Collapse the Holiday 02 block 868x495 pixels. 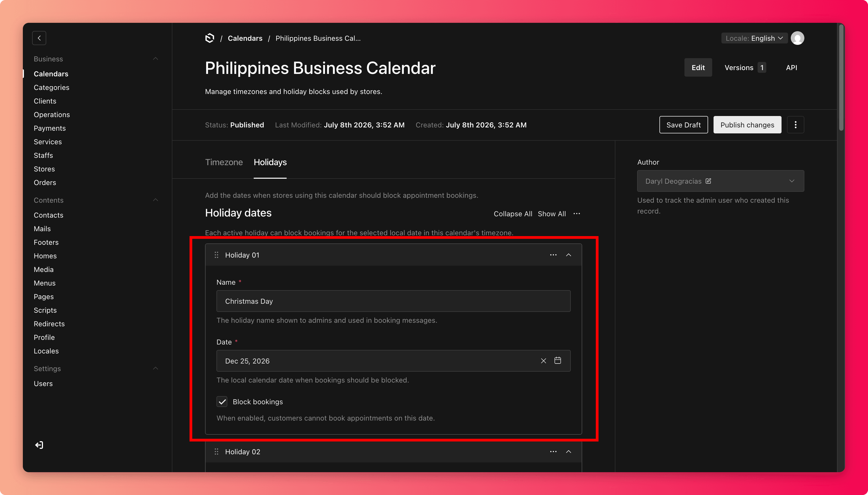pos(569,452)
